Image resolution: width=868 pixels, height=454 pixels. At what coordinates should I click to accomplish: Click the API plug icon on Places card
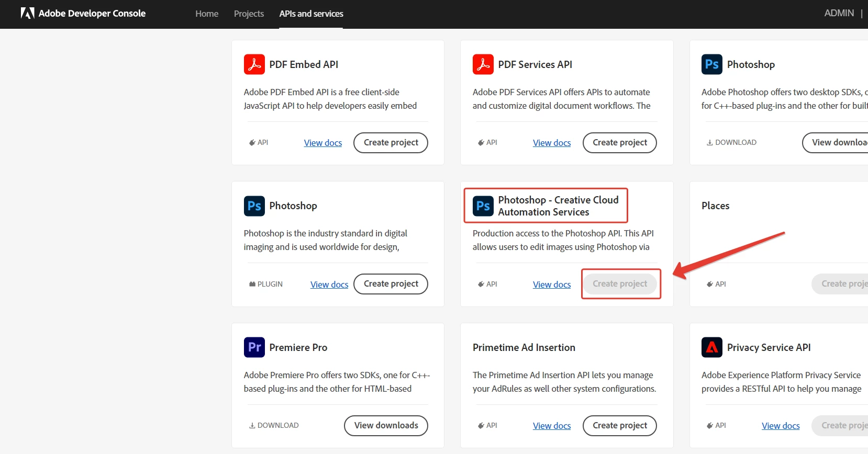coord(710,284)
